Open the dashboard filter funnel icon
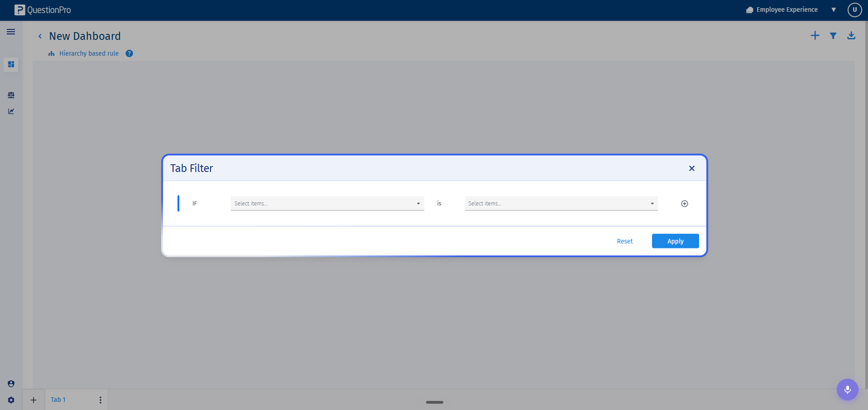Viewport: 868px width, 410px height. pos(833,35)
